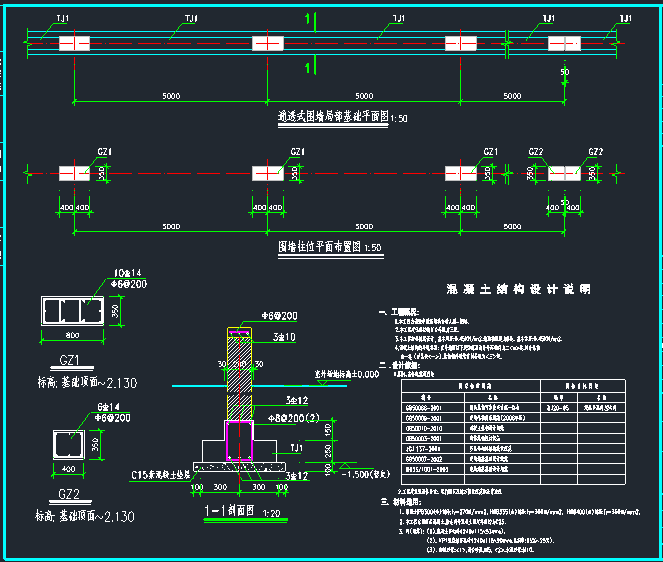Screen dimensions: 663x562
Task: Click the 350 dimension beside GZ2 detail
Action: pos(96,444)
